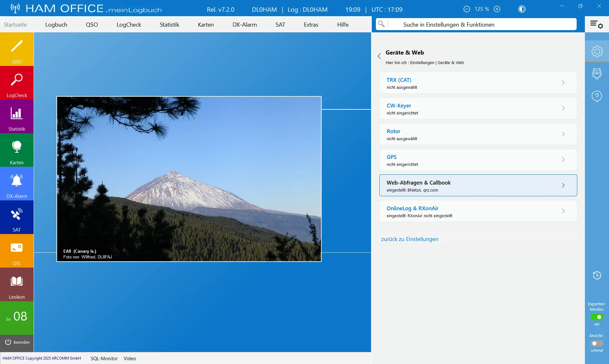The image size is (609, 364).
Task: Click the zurück zu Einstellungen link
Action: pos(409,239)
